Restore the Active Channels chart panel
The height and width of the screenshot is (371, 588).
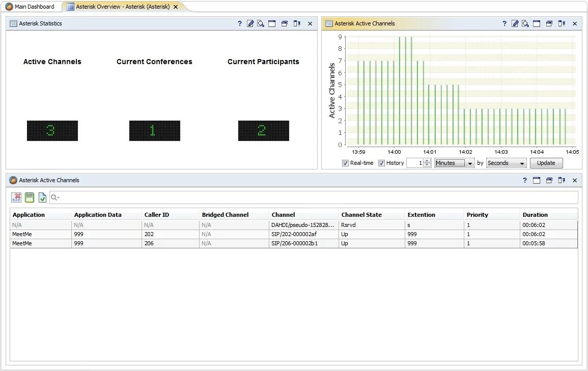tap(549, 23)
